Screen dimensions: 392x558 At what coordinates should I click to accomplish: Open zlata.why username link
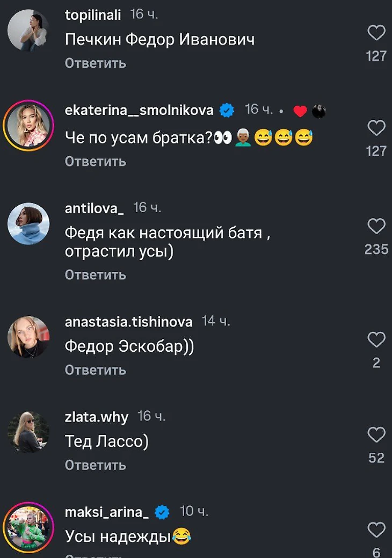pyautogui.click(x=97, y=417)
